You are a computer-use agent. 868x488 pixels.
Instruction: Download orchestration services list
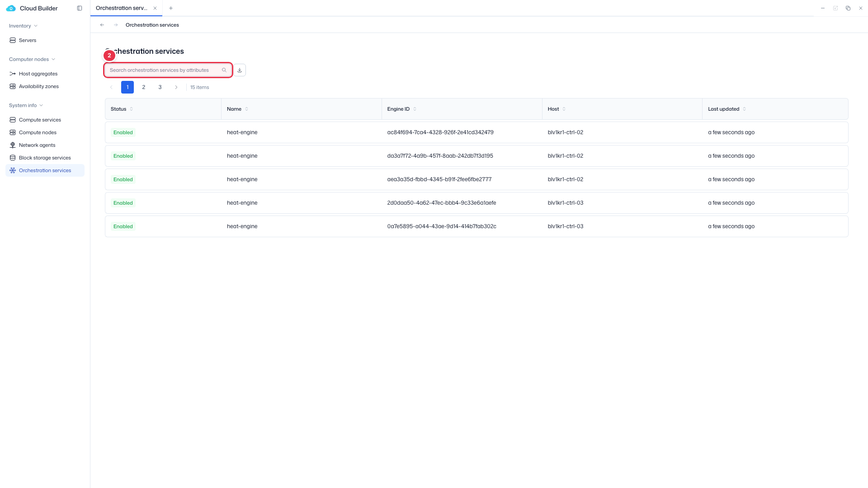pyautogui.click(x=240, y=70)
